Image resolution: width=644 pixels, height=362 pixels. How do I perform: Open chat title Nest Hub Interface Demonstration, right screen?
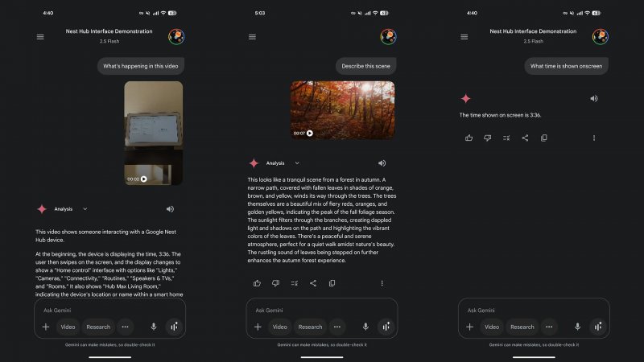click(533, 31)
